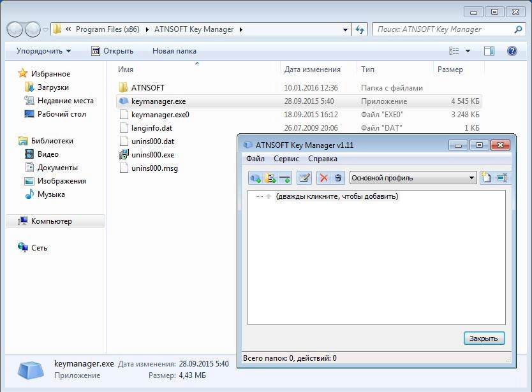
Task: Maximize the ATNSOFT Key Manager window
Action: point(479,145)
